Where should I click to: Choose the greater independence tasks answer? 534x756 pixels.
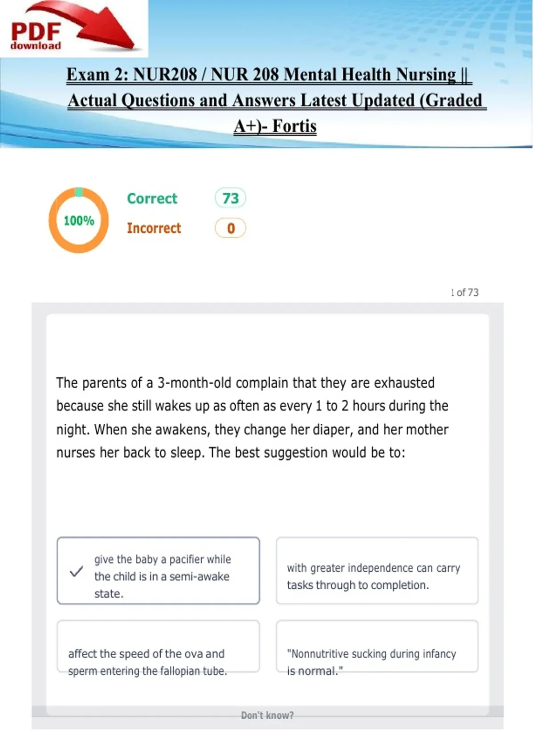coord(377,571)
